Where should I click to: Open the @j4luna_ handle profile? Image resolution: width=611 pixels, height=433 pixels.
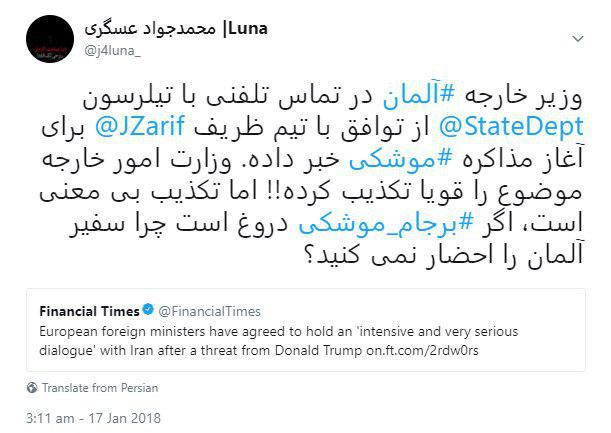click(113, 51)
